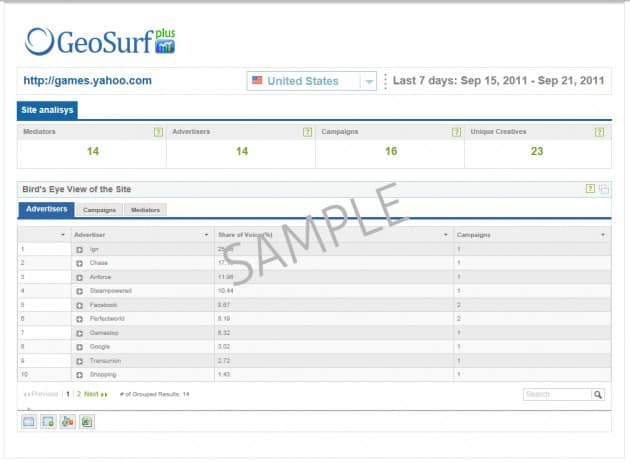This screenshot has width=630, height=462.
Task: Open the Campaigns help question-mark icon
Action: tap(456, 132)
